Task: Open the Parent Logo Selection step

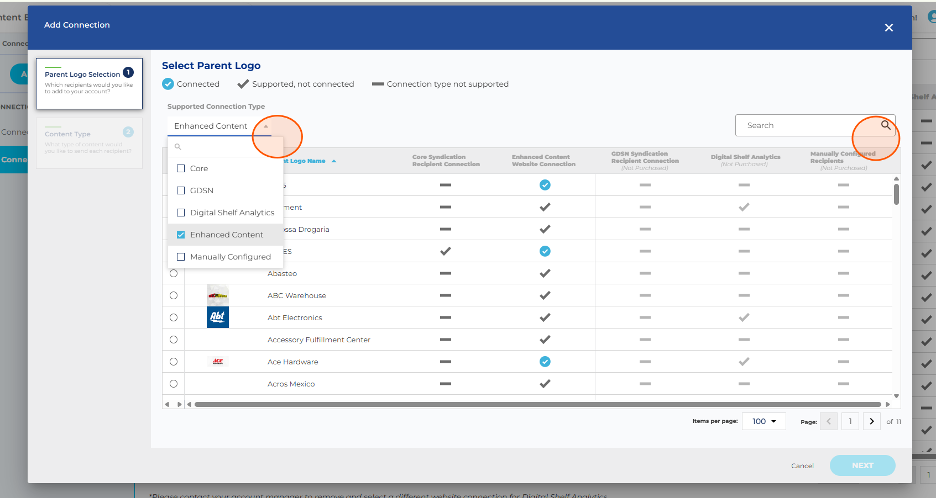Action: click(90, 84)
